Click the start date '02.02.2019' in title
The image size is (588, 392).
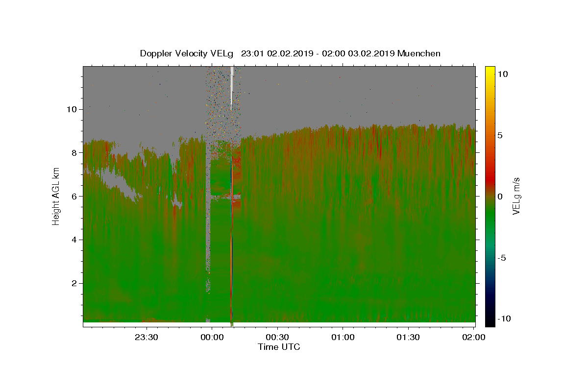pyautogui.click(x=290, y=53)
